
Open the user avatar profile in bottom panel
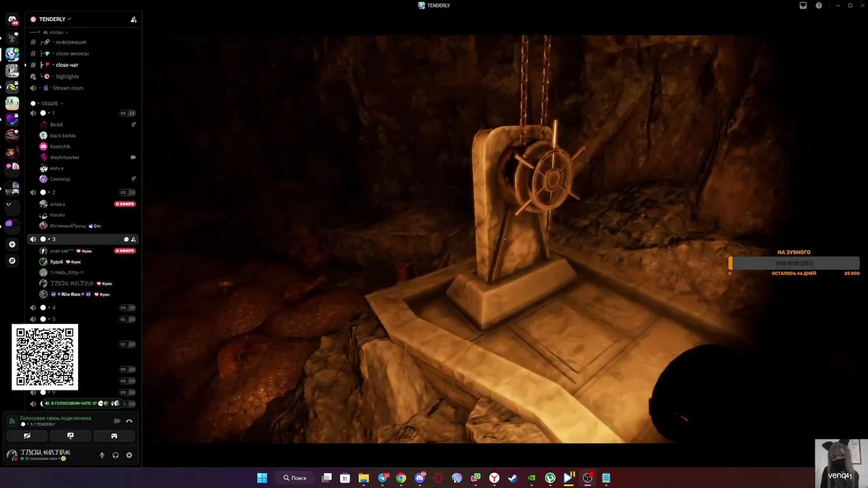(12, 455)
